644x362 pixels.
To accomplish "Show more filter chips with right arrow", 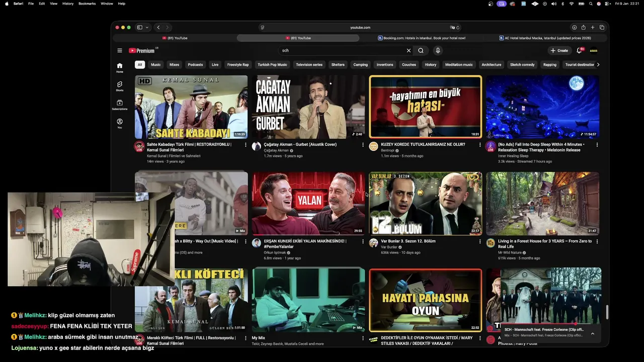I will pos(598,64).
